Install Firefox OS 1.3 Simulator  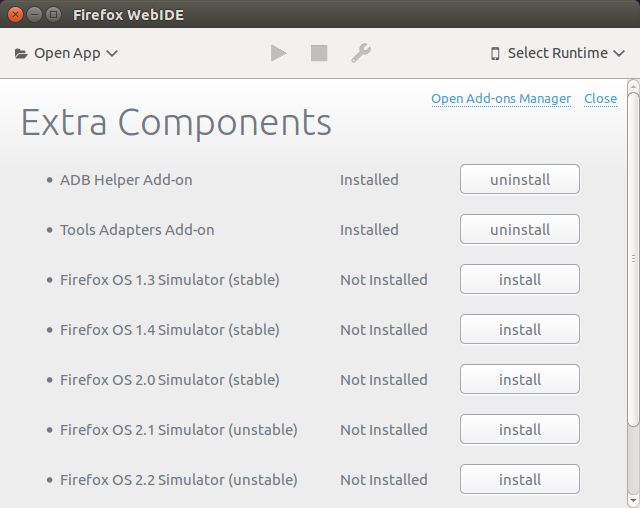520,279
